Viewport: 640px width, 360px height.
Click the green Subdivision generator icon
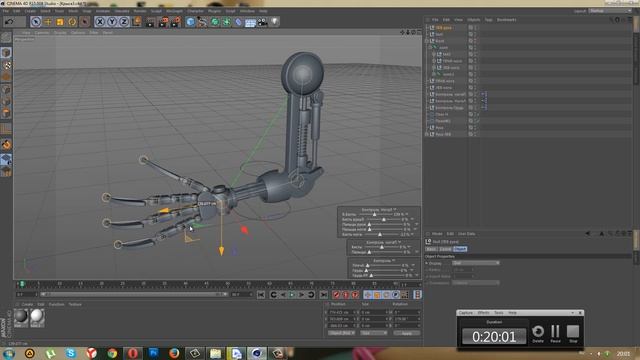tap(214, 22)
